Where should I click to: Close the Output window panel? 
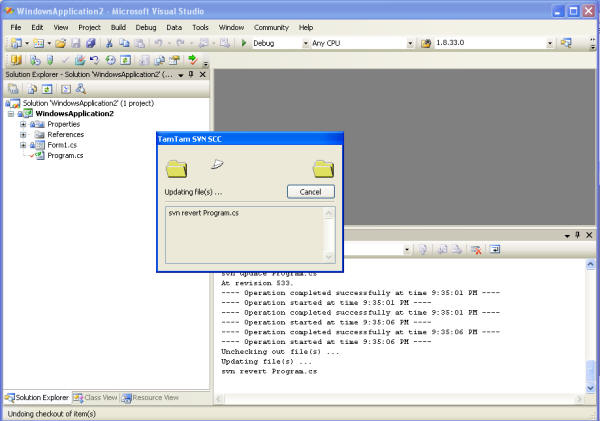[589, 235]
